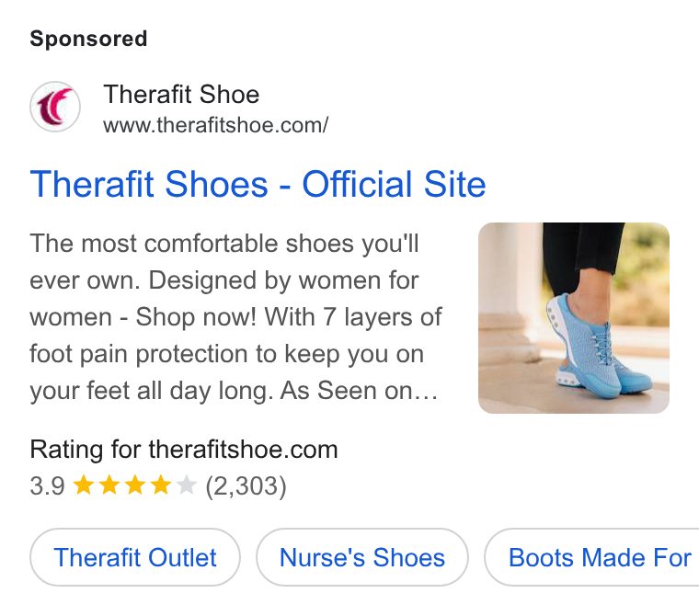The height and width of the screenshot is (616, 699).
Task: Click the gray empty fifth star
Action: click(187, 485)
